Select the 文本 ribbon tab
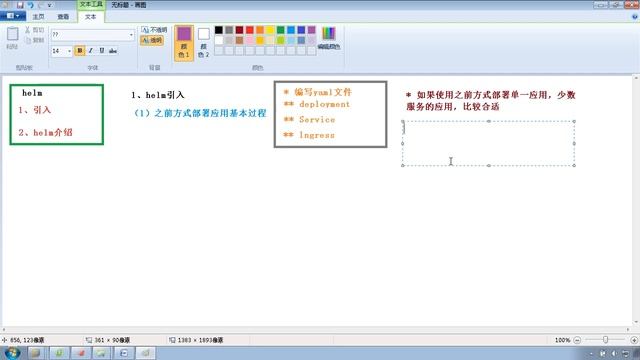This screenshot has height=360, width=640. click(x=91, y=17)
